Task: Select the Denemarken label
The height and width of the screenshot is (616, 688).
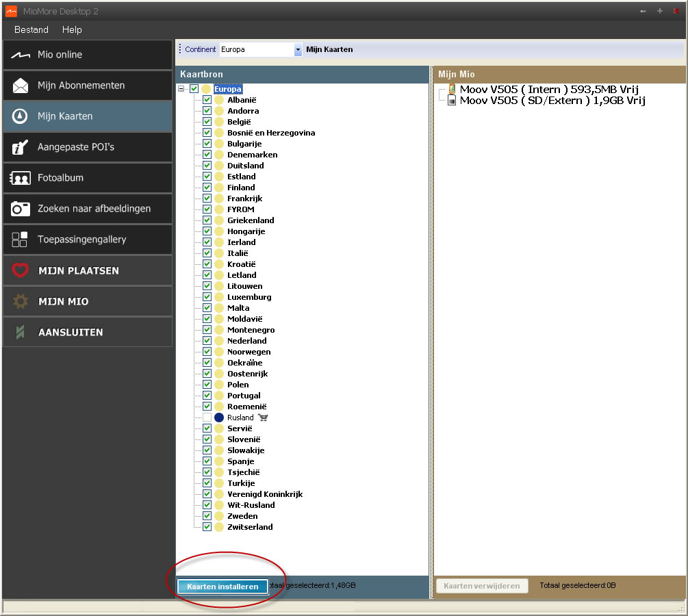Action: click(253, 155)
